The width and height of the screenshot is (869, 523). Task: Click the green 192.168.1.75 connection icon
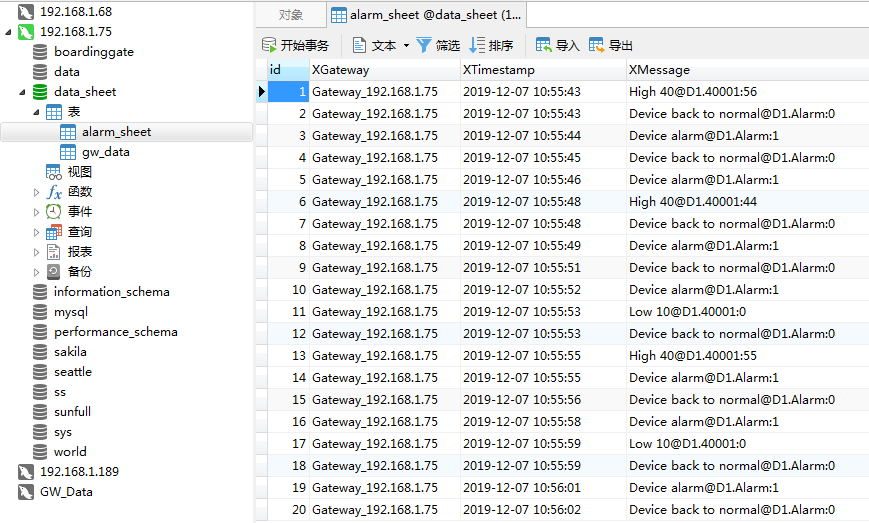click(x=25, y=32)
